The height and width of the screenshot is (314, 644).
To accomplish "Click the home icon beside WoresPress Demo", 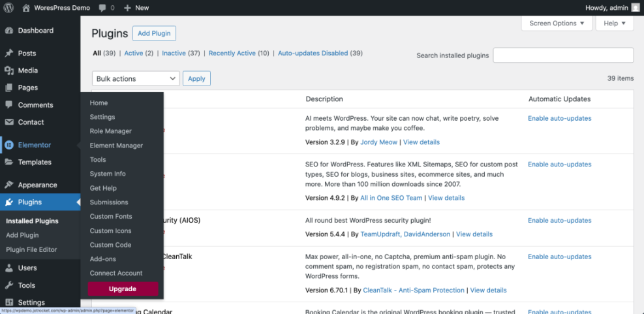I will 26,7.
